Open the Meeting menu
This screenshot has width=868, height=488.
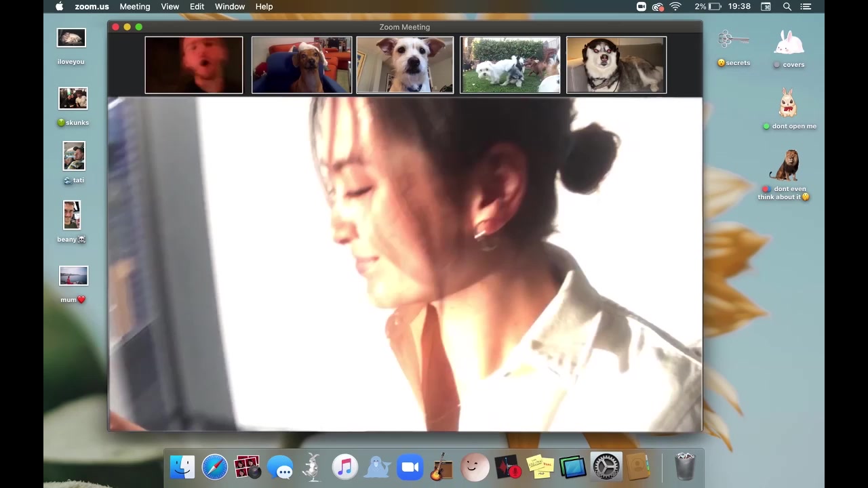(134, 7)
